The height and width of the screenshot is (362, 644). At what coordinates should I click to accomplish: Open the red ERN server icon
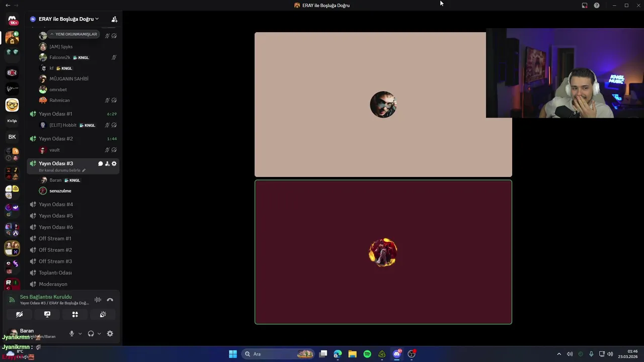[12, 73]
